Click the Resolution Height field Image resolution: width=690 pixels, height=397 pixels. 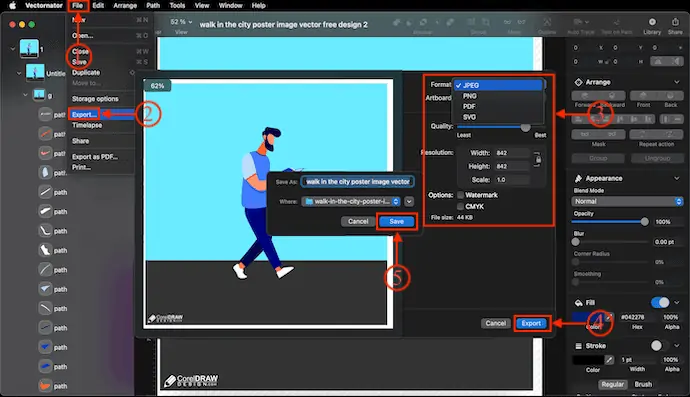(512, 166)
